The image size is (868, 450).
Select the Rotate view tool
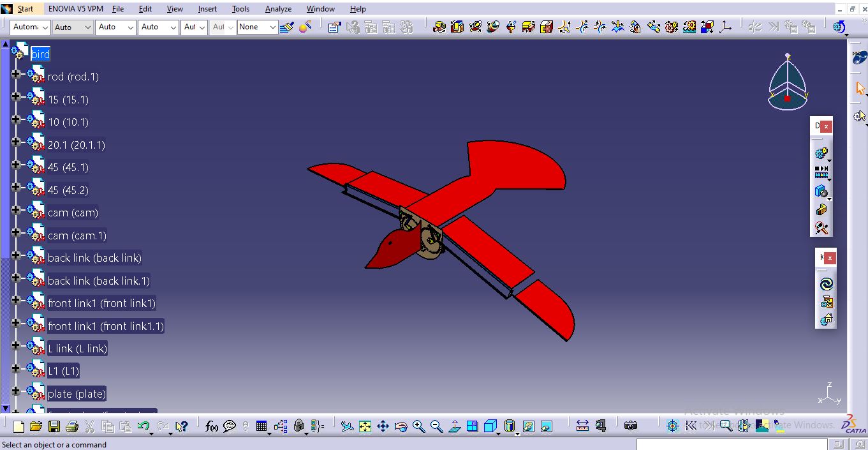click(401, 426)
